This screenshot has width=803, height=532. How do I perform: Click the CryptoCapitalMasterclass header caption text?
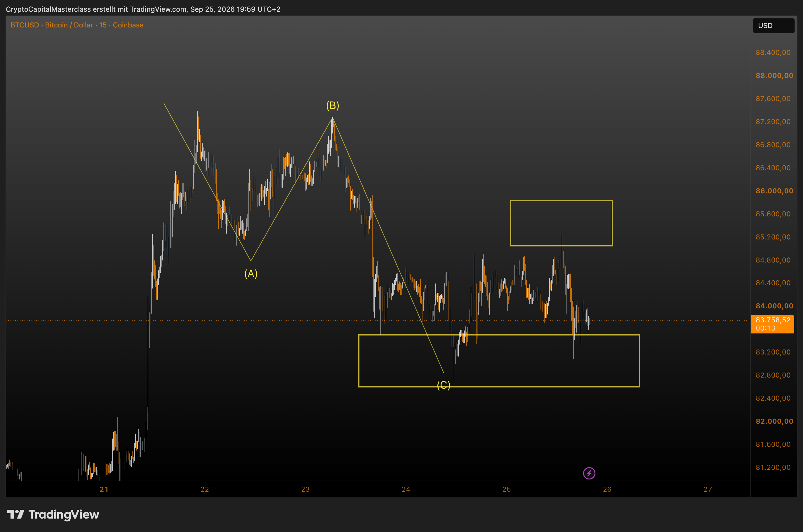click(x=143, y=9)
